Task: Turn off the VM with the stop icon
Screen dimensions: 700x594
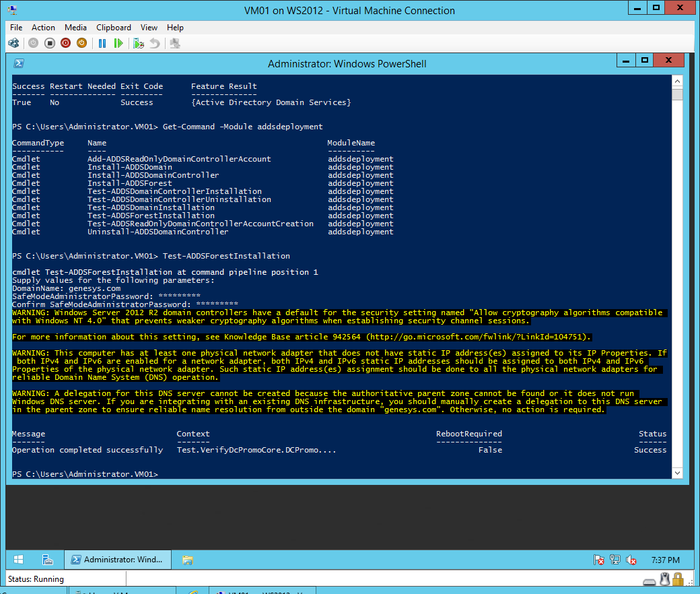Action: tap(49, 43)
